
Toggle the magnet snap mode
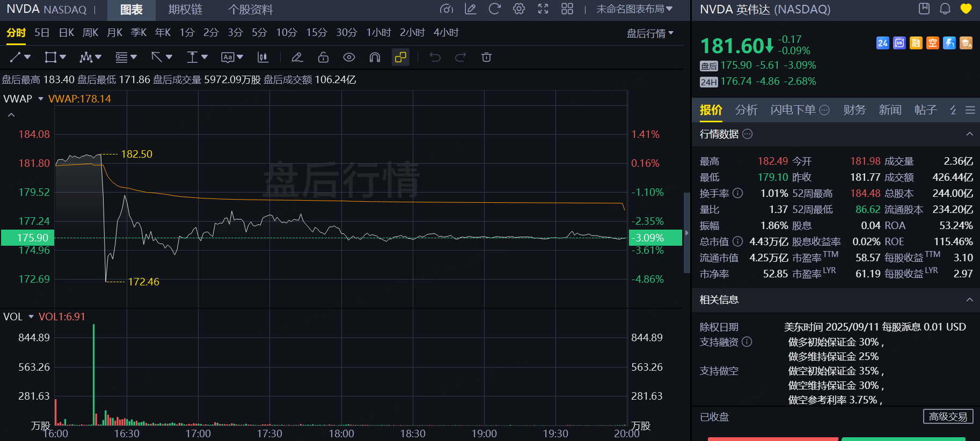(375, 57)
